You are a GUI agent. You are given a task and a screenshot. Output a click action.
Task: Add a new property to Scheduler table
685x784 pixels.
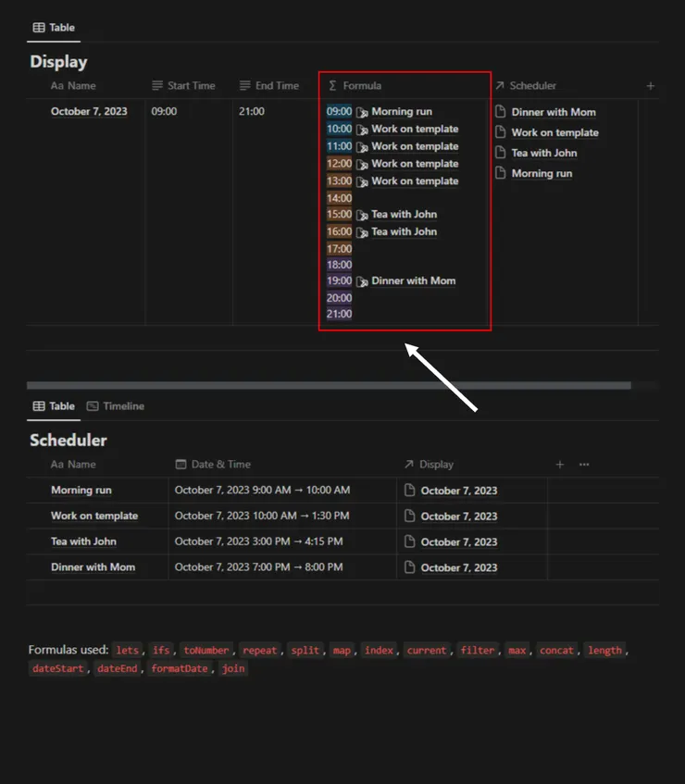coord(559,465)
